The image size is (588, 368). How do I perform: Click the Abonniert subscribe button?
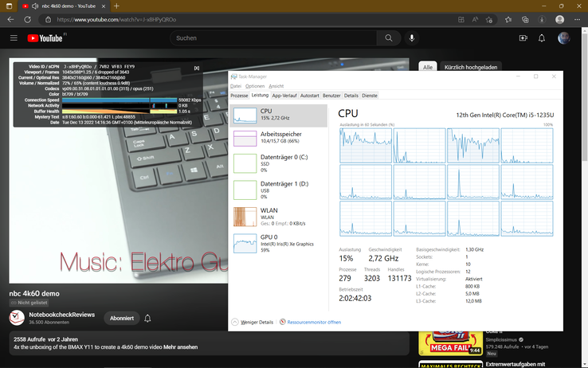(x=122, y=318)
